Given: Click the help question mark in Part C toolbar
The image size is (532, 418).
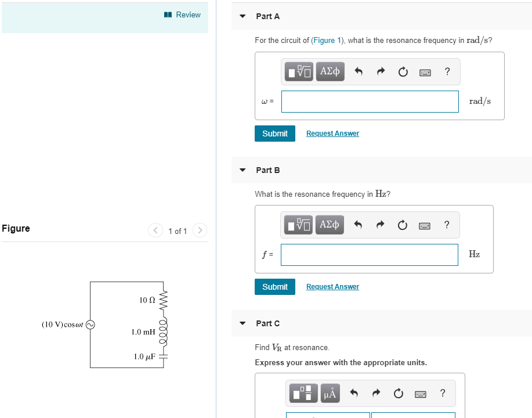Looking at the screenshot, I should (x=442, y=393).
